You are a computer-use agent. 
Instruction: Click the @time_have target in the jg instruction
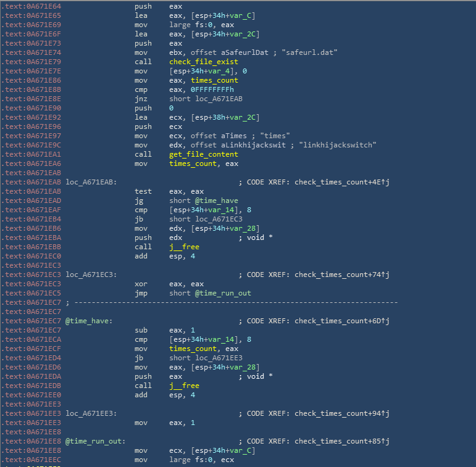click(212, 200)
